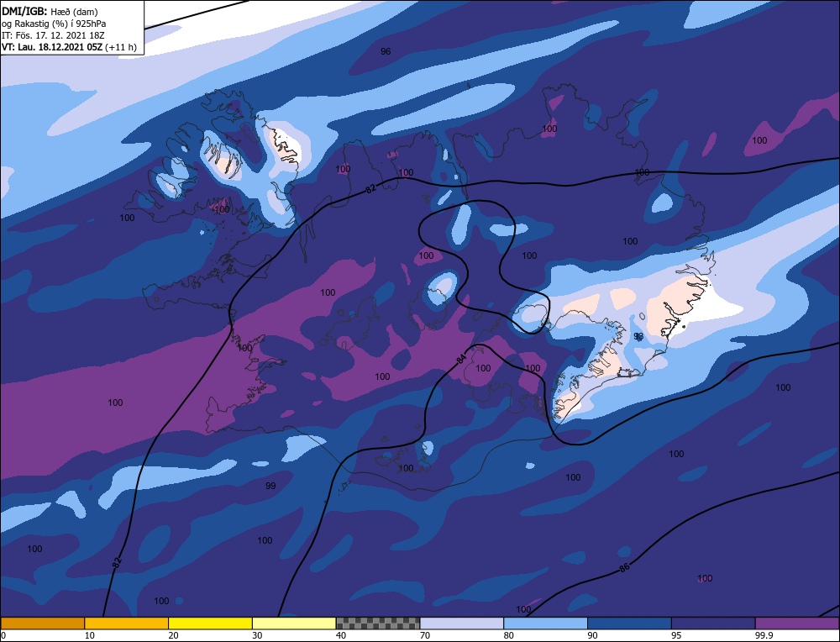Viewport: 840px width, 642px height.
Task: Click the grey checkered 40–70 legend swatch
Action: [378, 623]
